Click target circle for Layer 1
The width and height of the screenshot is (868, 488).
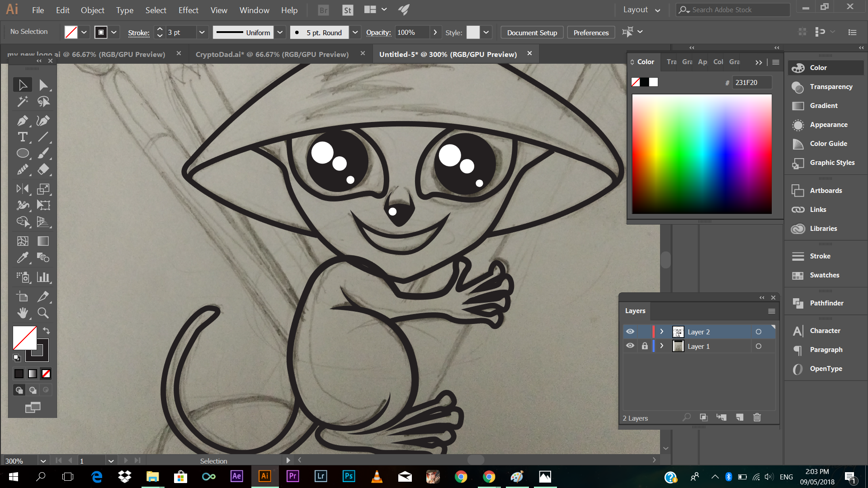coord(759,346)
